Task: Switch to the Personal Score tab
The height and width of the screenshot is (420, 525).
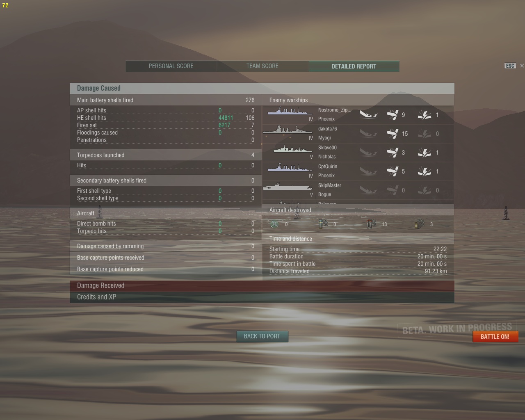Action: pos(171,66)
